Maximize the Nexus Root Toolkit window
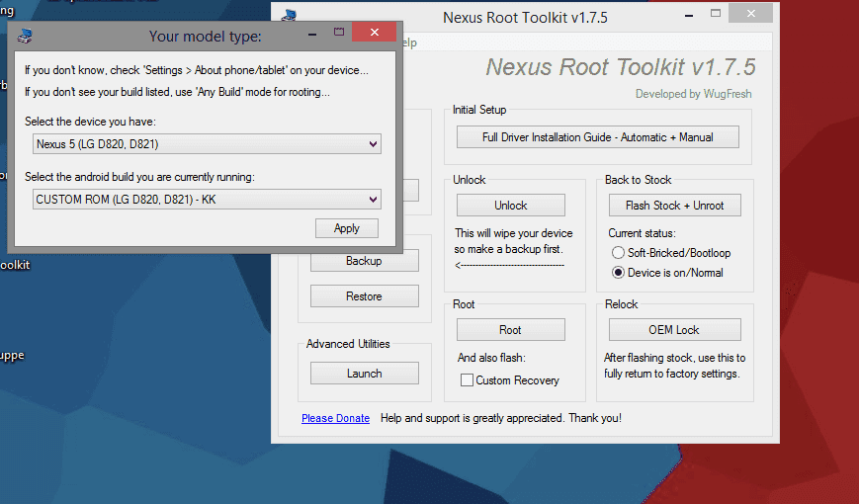The image size is (859, 504). pyautogui.click(x=716, y=13)
